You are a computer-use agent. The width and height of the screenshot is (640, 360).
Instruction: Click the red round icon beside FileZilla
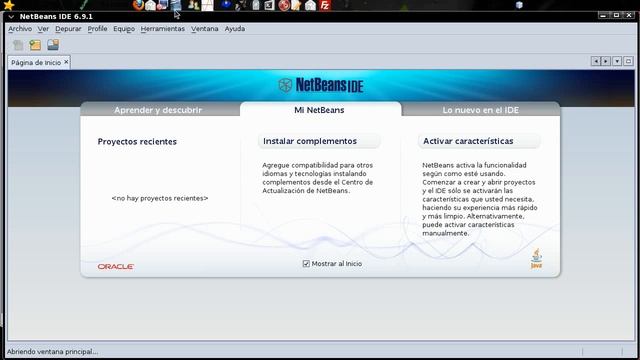[284, 5]
